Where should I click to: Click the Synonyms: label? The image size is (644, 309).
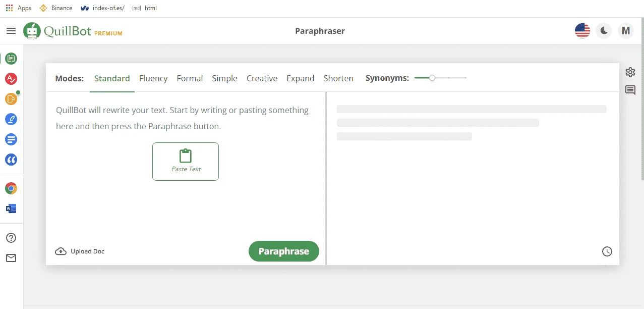tap(387, 78)
